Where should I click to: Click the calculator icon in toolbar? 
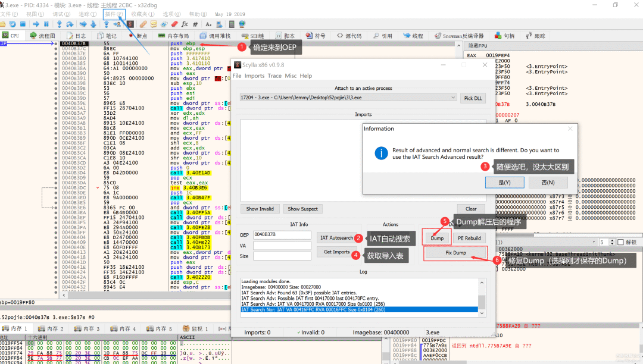tap(232, 24)
